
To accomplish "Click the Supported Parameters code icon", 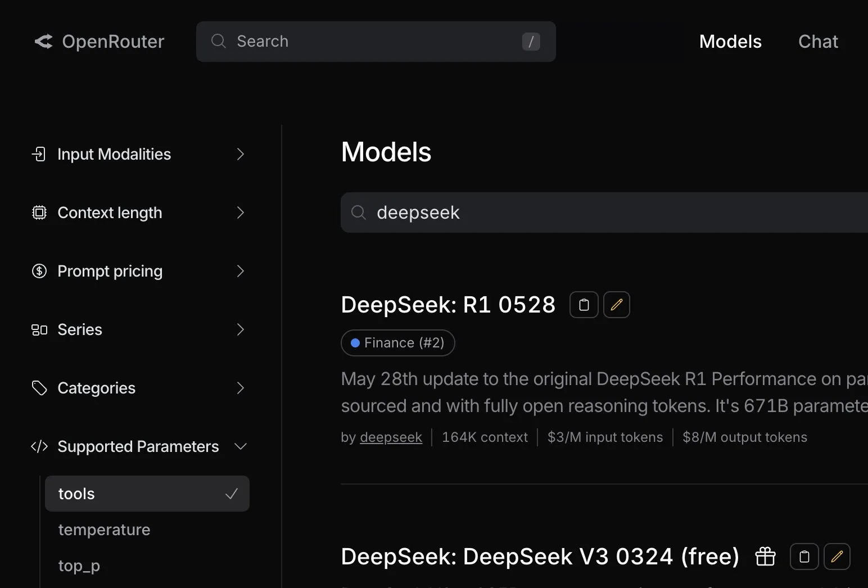I will tap(39, 446).
